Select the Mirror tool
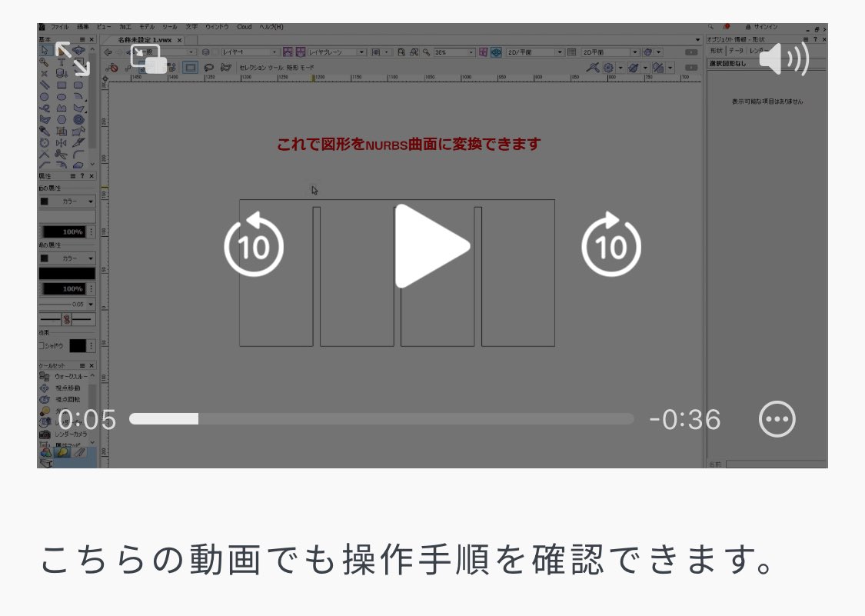 (62, 143)
